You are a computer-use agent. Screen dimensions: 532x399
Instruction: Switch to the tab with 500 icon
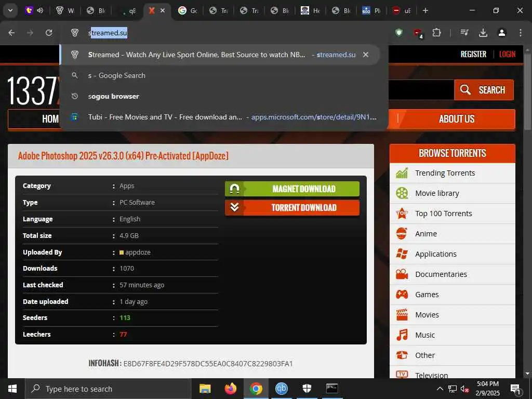(371, 10)
